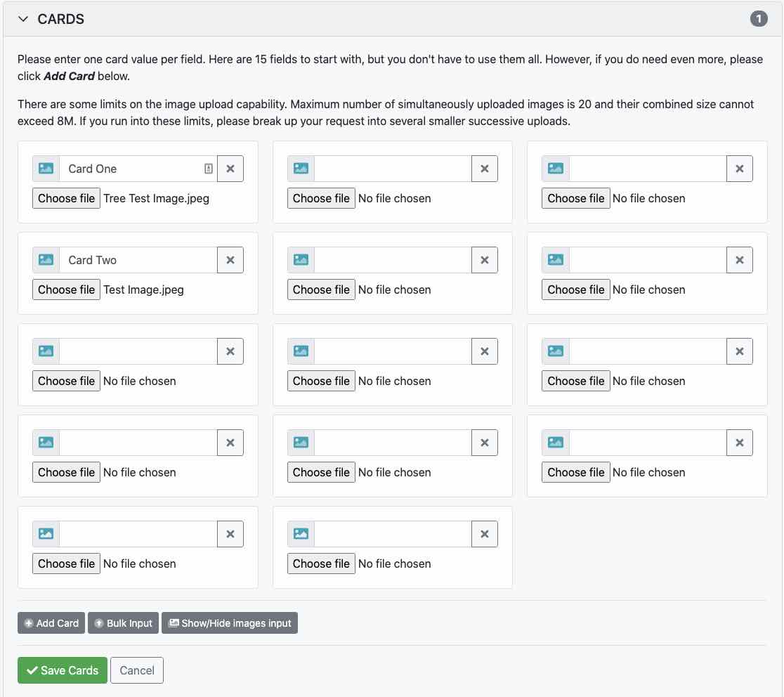
Task: Click the circular count badge showing 1
Action: pyautogui.click(x=759, y=19)
